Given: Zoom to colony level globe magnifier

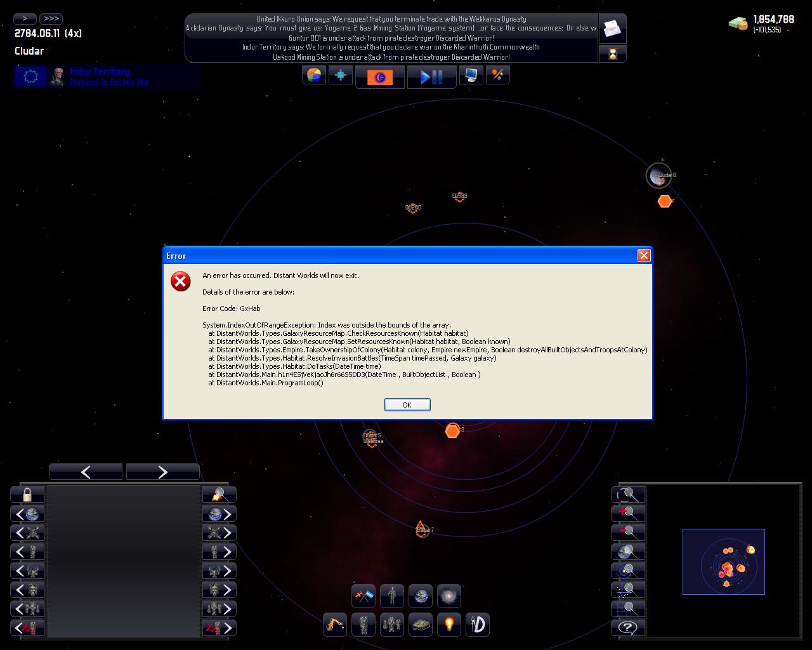Looking at the screenshot, I should coord(628,552).
